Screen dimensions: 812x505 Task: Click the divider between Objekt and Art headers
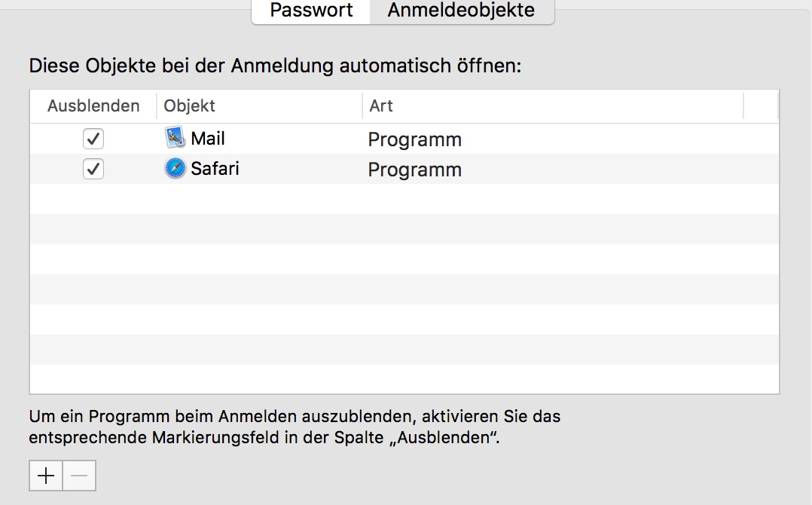tap(362, 106)
